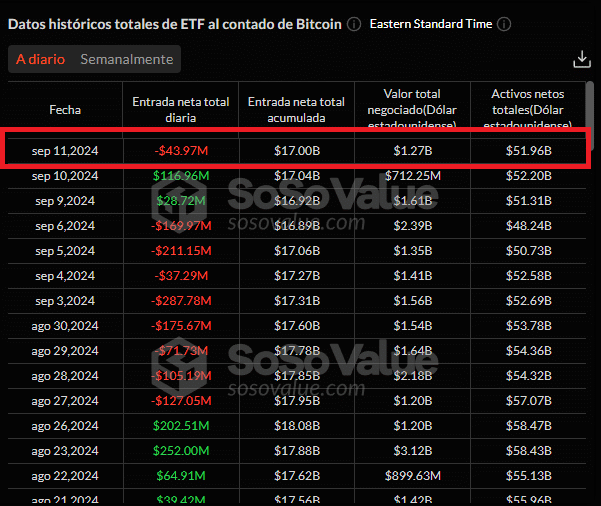Click date cell ago 23,2024
Viewport: 601px width, 506px height.
(65, 451)
